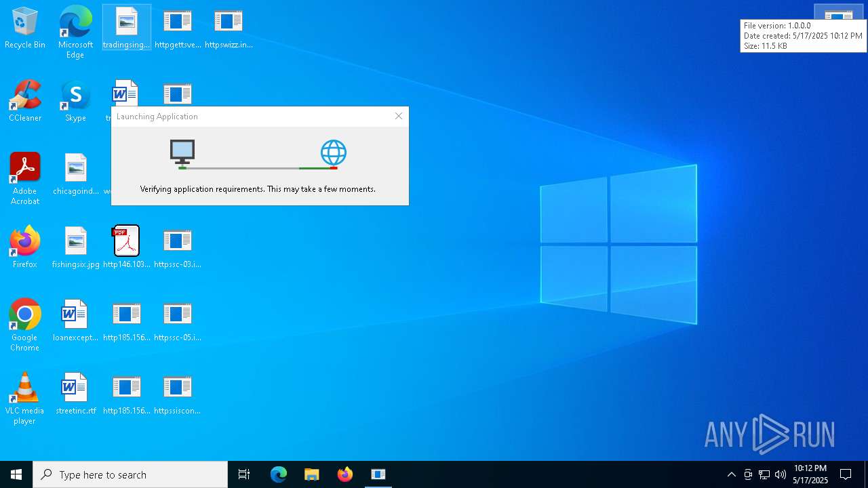Viewport: 868px width, 488px height.
Task: Open the network status tray icon
Action: [764, 474]
